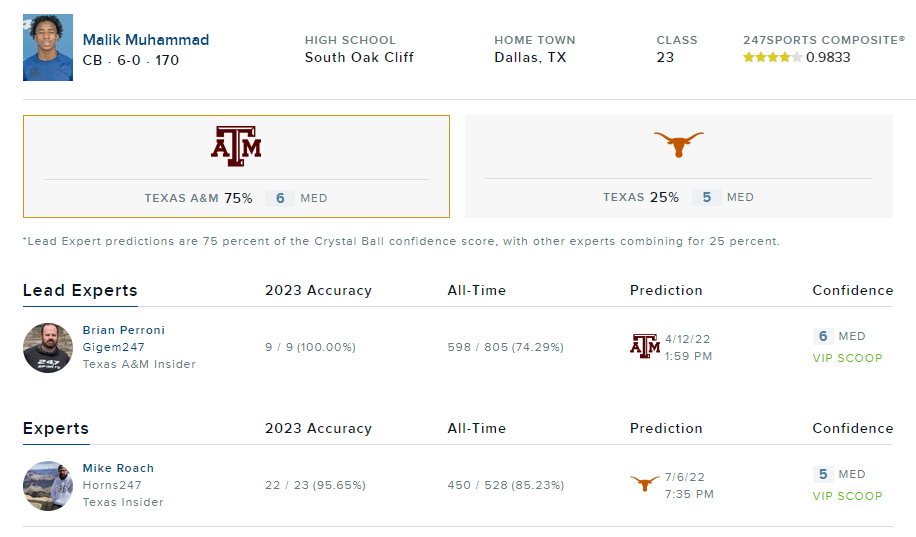Select the Texas 25% prediction card
The width and height of the screenshot is (916, 537).
(x=679, y=167)
